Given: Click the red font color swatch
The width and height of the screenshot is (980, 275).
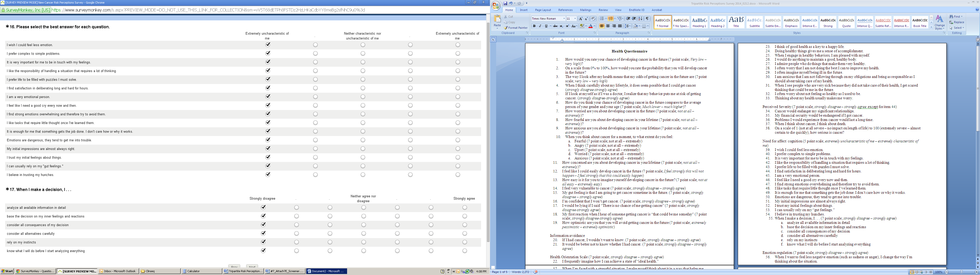Looking at the screenshot, I should [x=591, y=26].
